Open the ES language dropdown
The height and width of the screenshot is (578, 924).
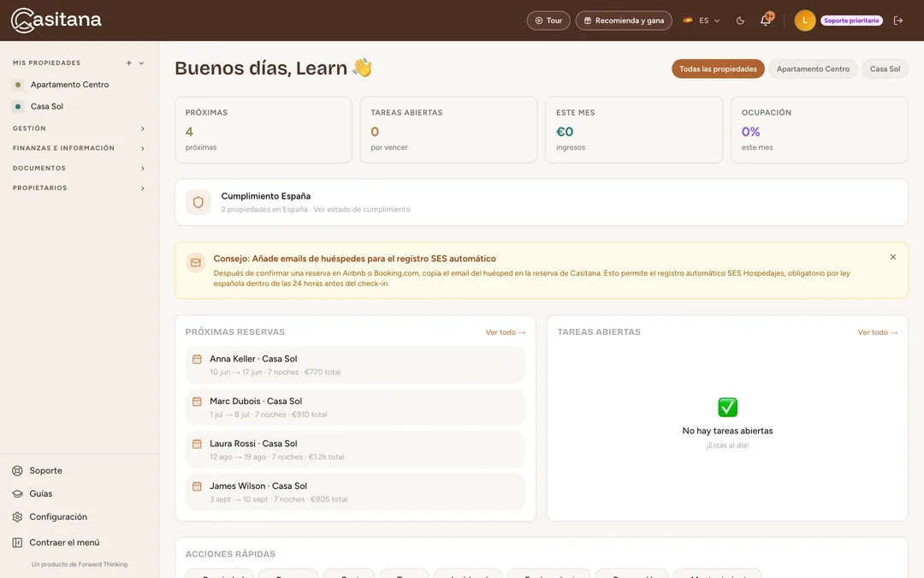pos(702,21)
